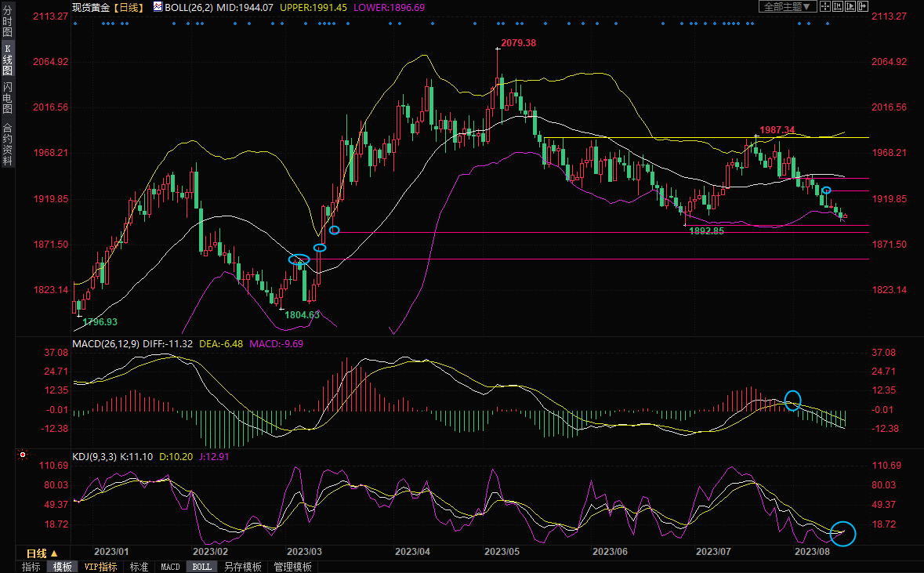
Task: Toggle the MACD template at bottom bar
Action: point(170,567)
